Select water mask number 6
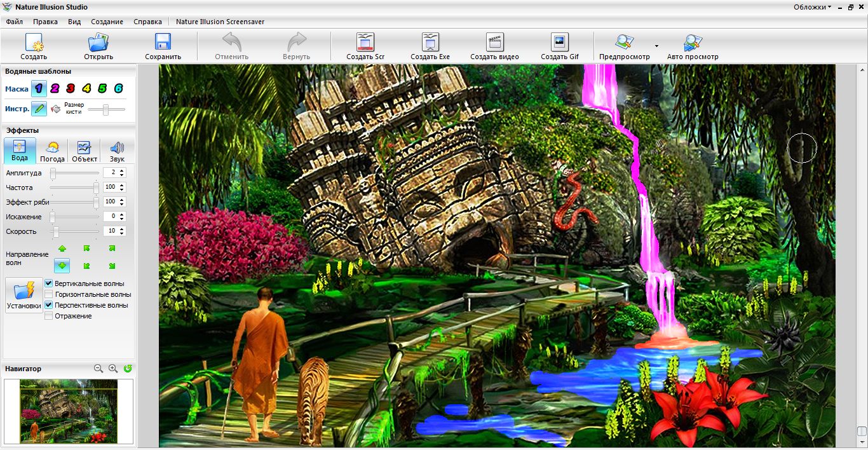This screenshot has width=868, height=450. pyautogui.click(x=118, y=88)
